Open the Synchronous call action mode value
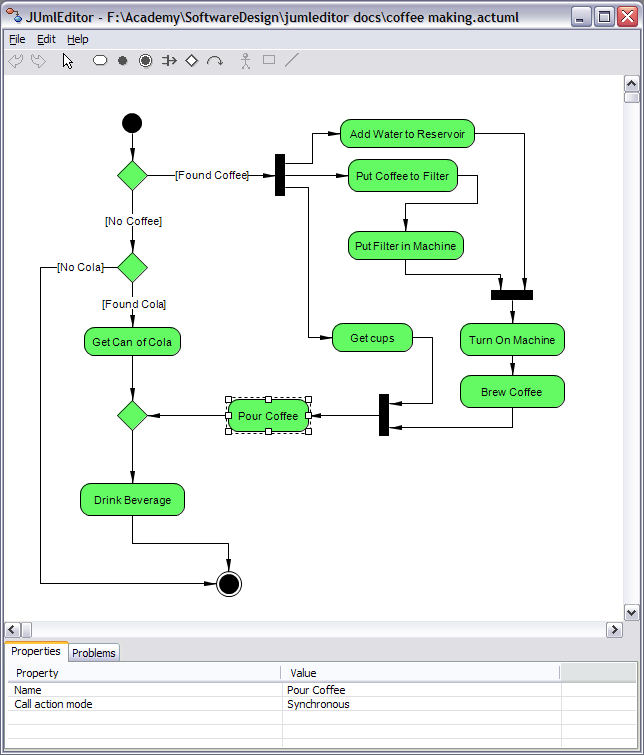This screenshot has width=644, height=755. tap(421, 704)
